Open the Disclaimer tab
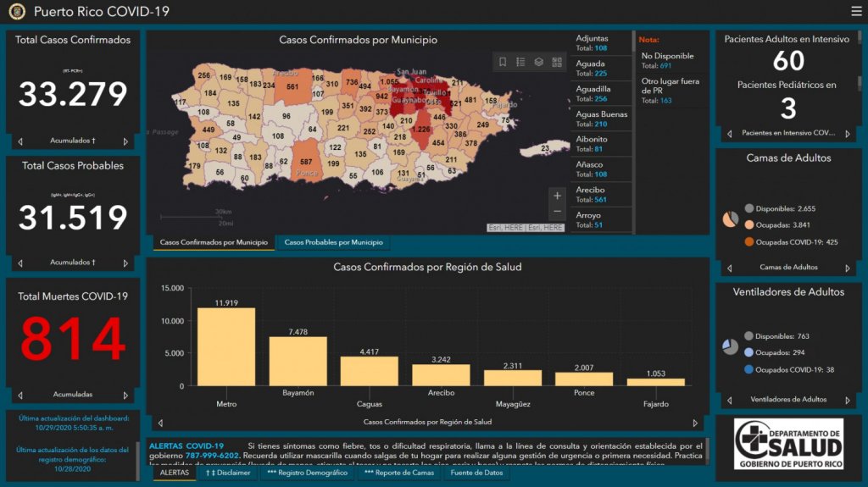Screen dimensions: 868x487 [227, 473]
